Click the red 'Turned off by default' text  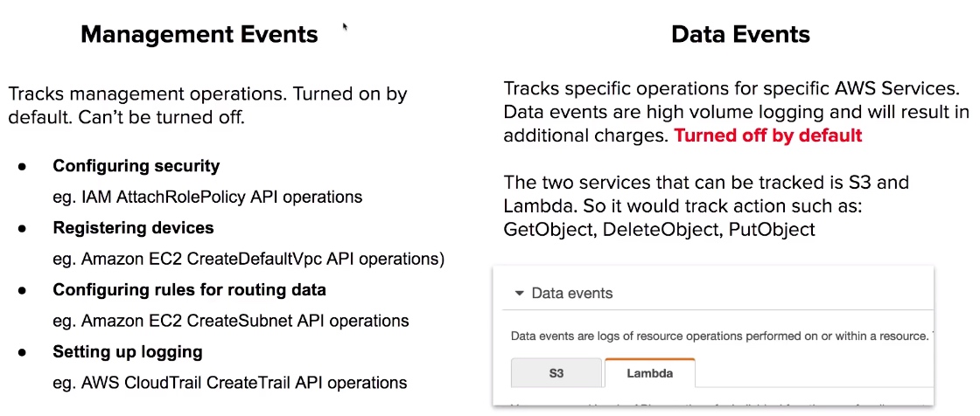[767, 135]
